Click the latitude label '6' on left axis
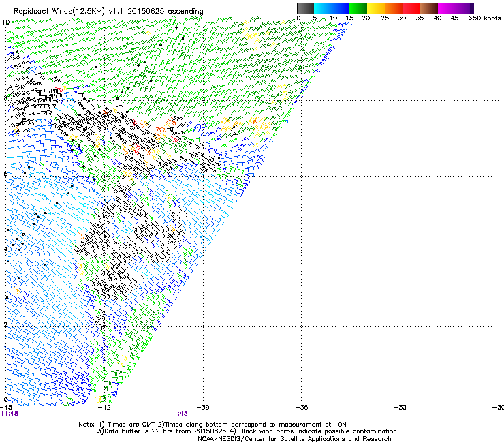 click(5, 174)
